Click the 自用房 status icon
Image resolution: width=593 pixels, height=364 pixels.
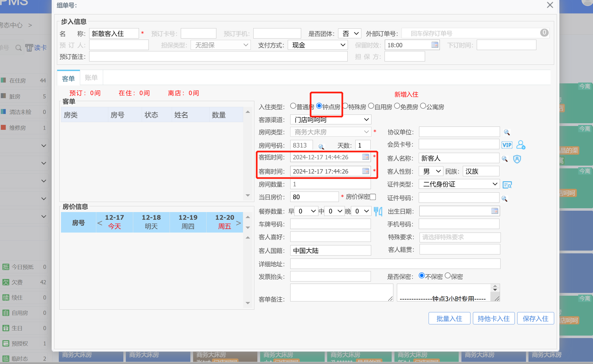pos(6,313)
